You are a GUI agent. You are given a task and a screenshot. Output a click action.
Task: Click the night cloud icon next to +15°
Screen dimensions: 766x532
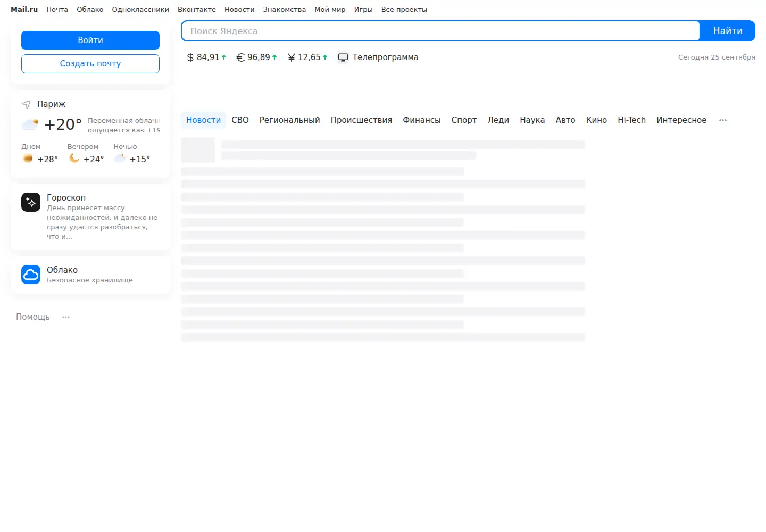[x=120, y=159]
